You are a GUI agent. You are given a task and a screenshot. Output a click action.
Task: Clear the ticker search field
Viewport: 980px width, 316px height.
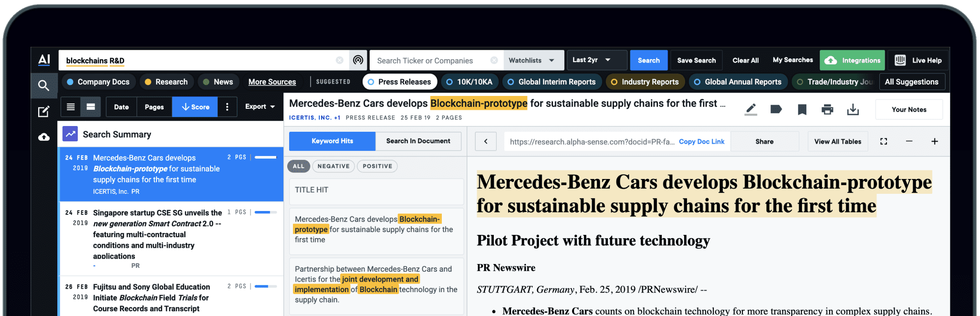click(x=494, y=60)
